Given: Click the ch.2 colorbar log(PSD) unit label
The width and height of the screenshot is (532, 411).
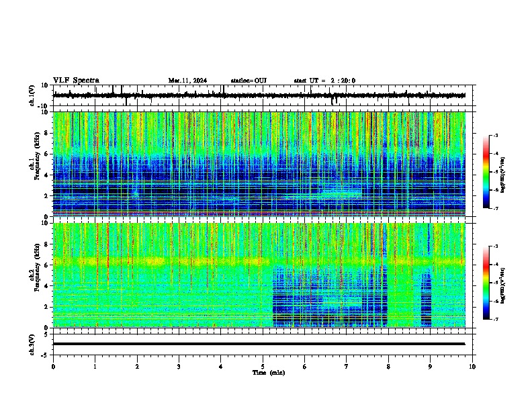Looking at the screenshot, I should (x=503, y=285).
